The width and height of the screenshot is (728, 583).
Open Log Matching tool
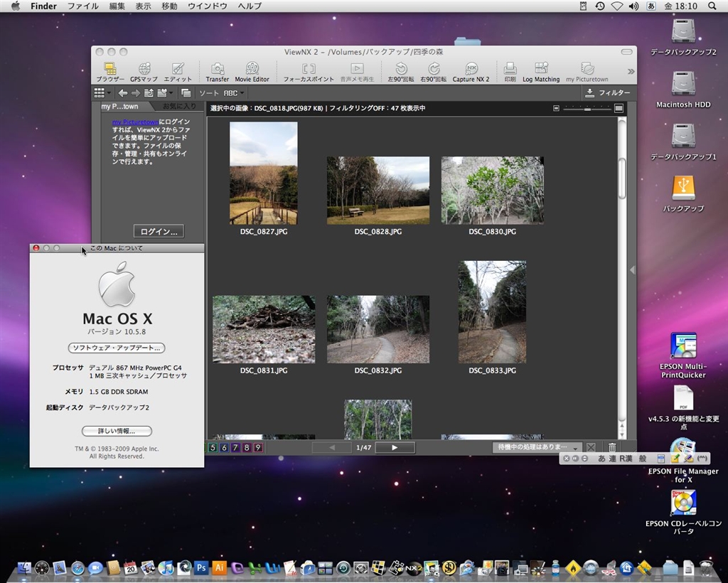[x=541, y=70]
